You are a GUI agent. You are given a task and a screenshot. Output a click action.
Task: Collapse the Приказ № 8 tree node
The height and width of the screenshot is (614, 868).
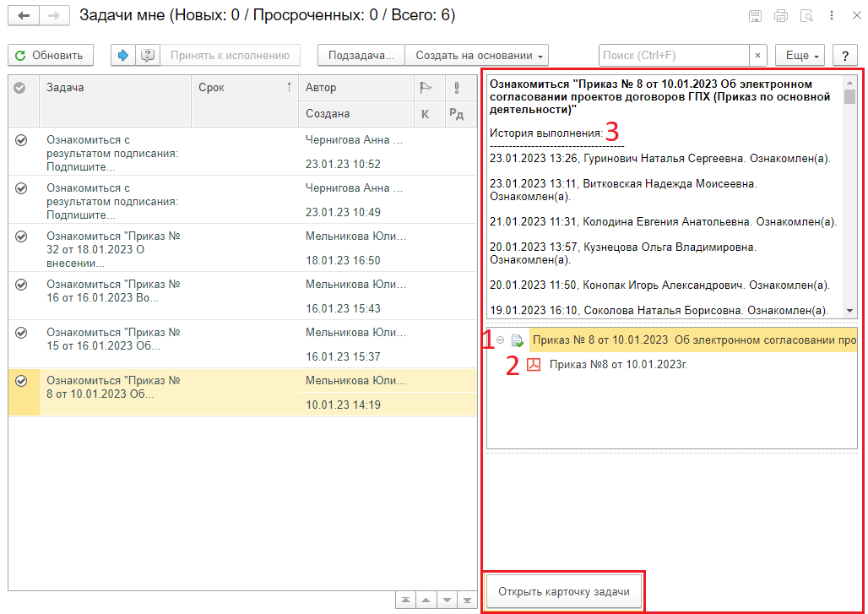(501, 340)
